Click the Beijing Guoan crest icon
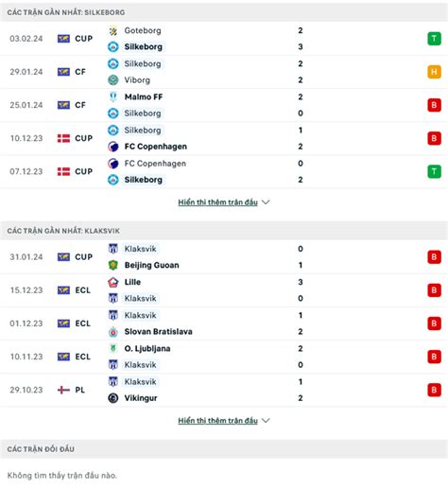The image size is (448, 489). tap(113, 265)
